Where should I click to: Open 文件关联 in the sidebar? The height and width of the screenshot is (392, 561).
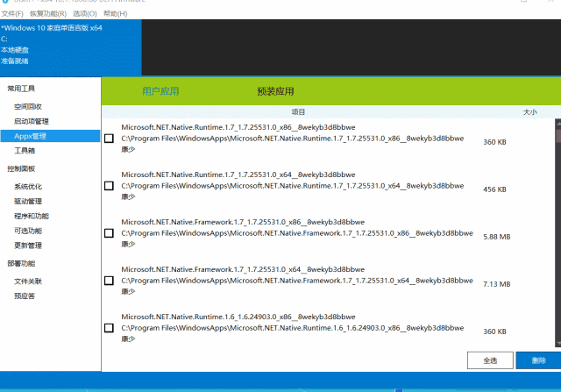click(28, 282)
